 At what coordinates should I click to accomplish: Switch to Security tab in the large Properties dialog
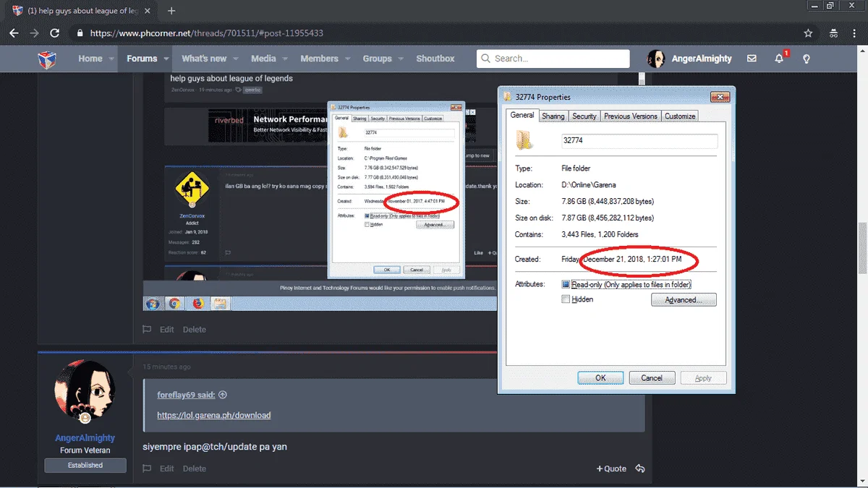pyautogui.click(x=584, y=116)
